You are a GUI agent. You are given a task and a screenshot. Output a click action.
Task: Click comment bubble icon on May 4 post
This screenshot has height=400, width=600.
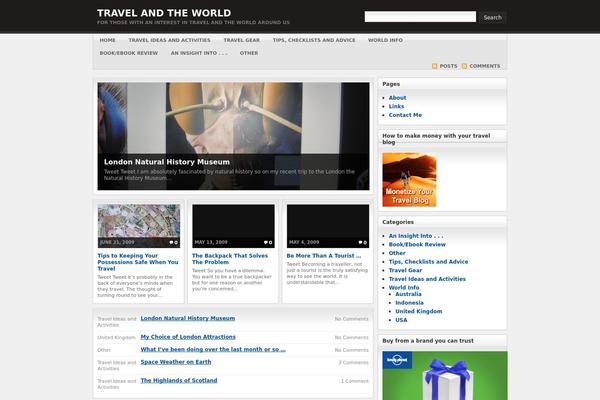tap(360, 242)
